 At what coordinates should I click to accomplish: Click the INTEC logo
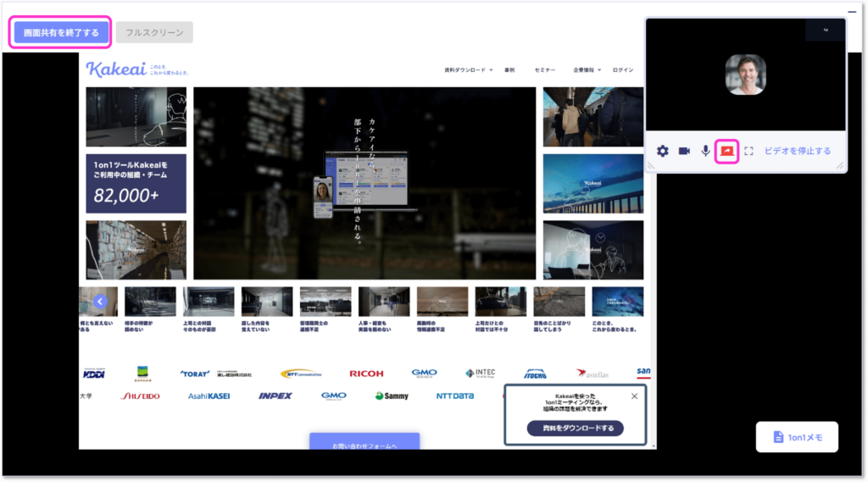click(x=480, y=374)
